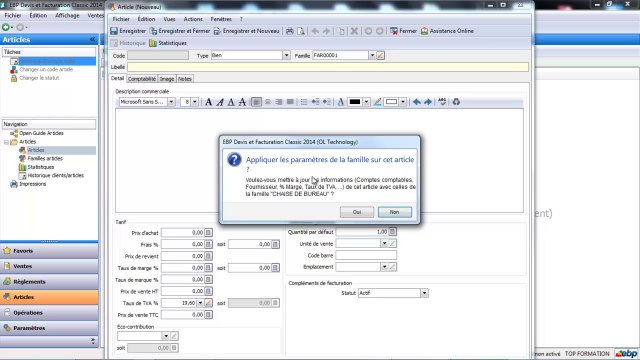Click Enregistrer et Nouveau toolbar button

point(247,31)
